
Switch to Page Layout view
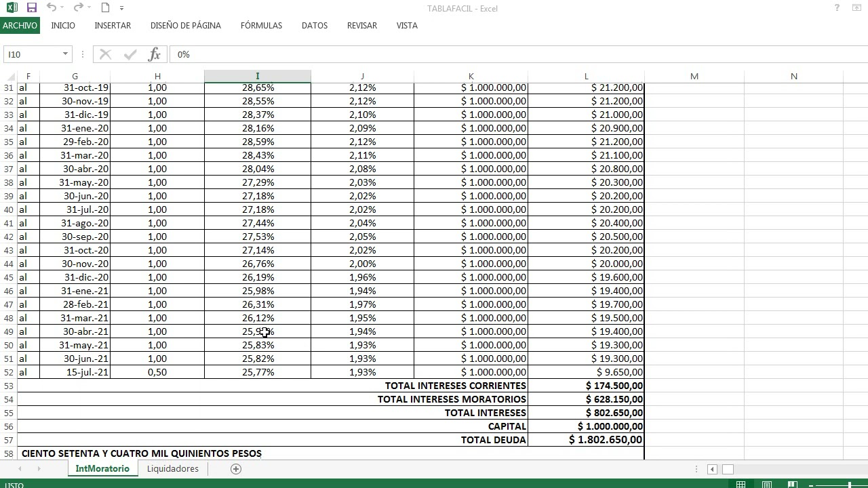point(767,485)
